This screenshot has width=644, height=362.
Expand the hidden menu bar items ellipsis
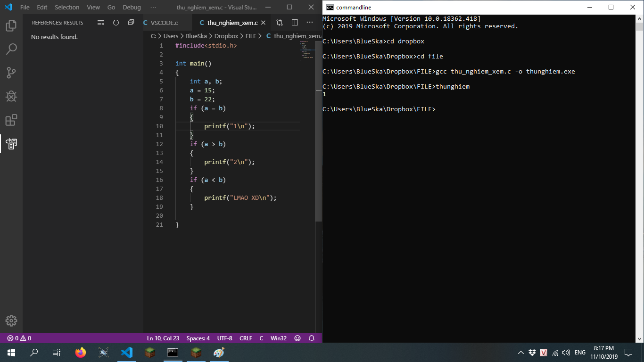point(153,8)
